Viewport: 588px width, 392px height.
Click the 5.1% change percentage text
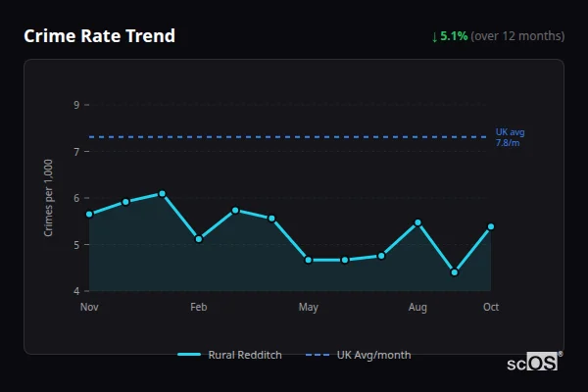click(454, 36)
